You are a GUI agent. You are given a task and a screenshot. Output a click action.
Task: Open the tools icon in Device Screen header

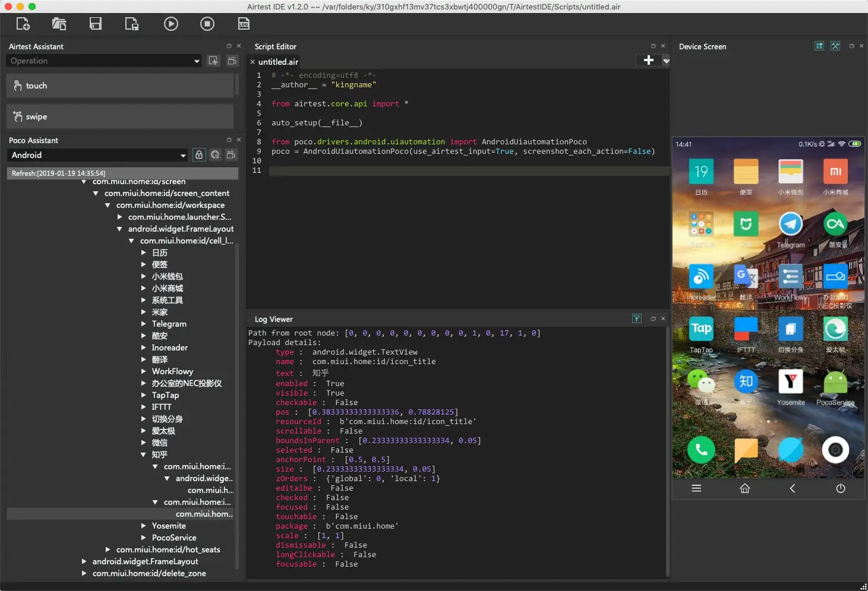(835, 46)
